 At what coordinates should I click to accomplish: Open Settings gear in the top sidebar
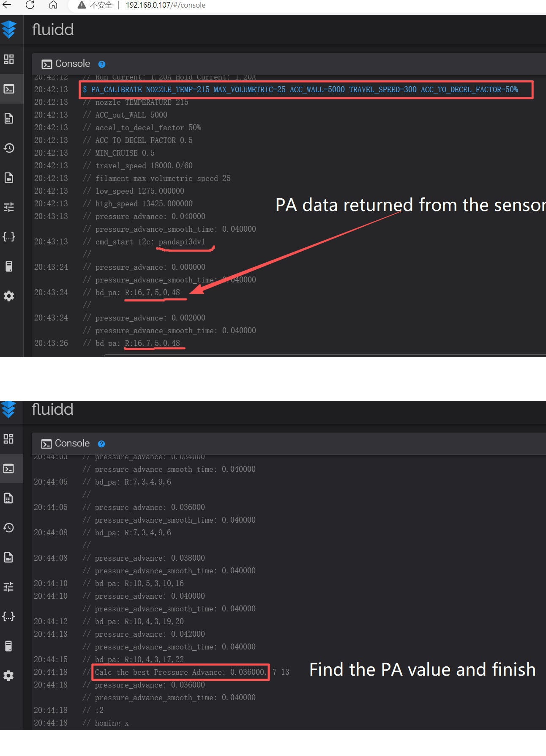(x=9, y=296)
